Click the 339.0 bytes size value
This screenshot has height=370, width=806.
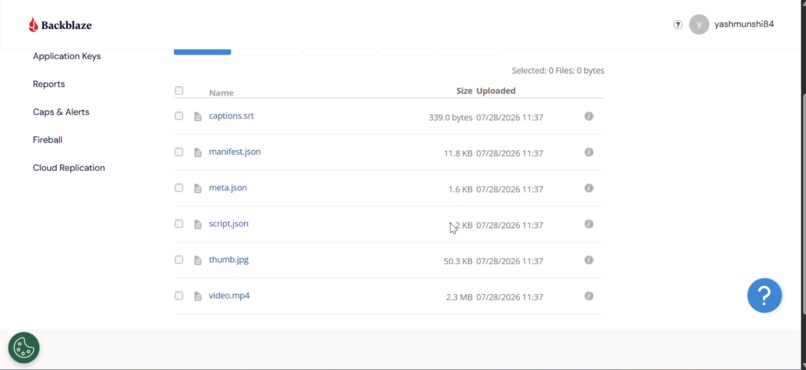coord(450,117)
